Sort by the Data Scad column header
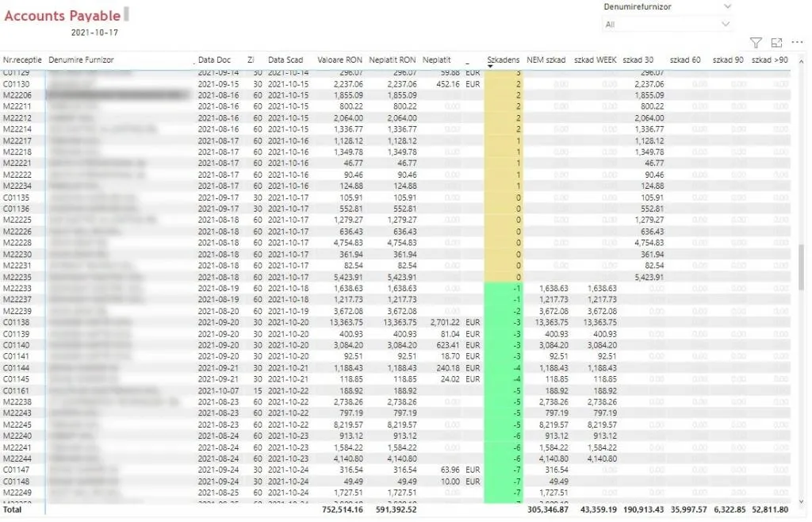Viewport: 812px width, 522px height. (x=285, y=59)
